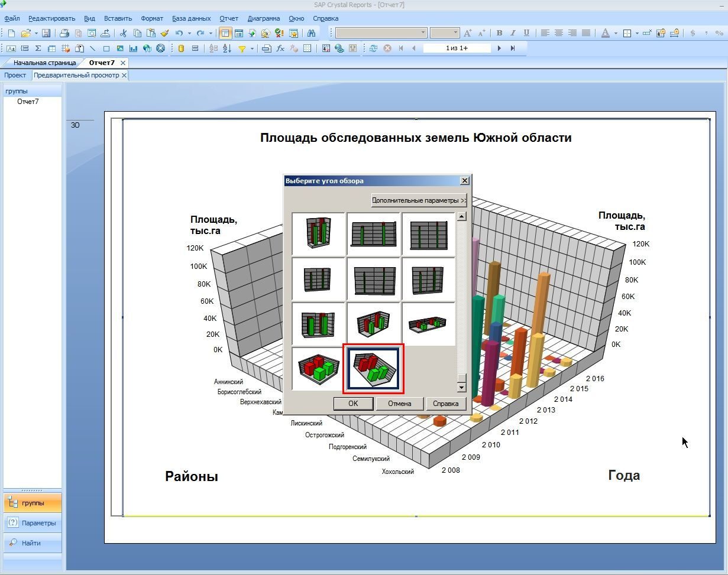The width and height of the screenshot is (728, 575).
Task: Go to the next page arrow
Action: pos(499,48)
